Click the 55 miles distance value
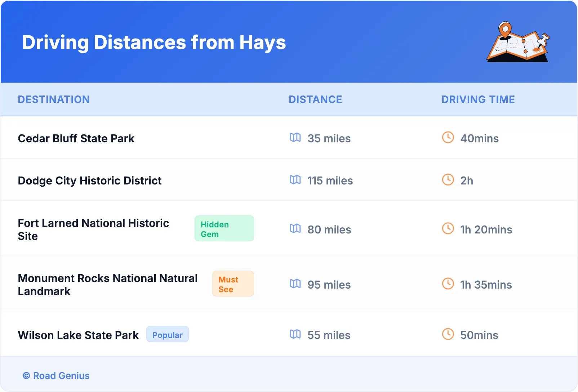Screen dimensions: 578x392 (x=329, y=335)
